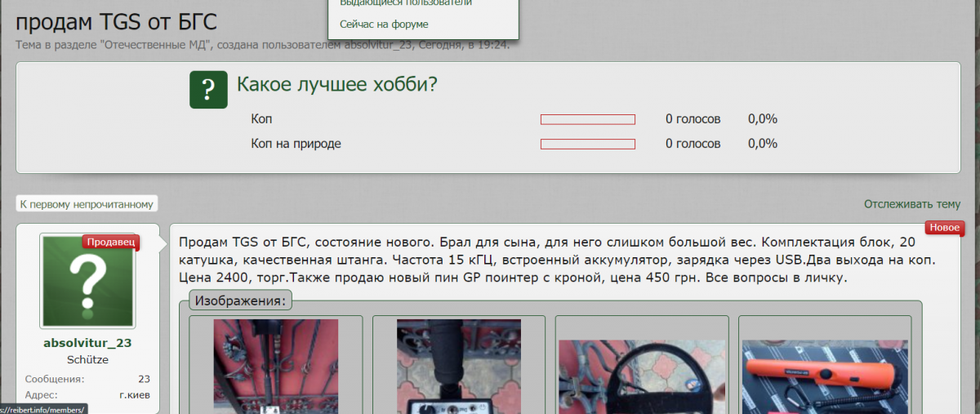Click the Коп poll result bar

click(x=588, y=119)
